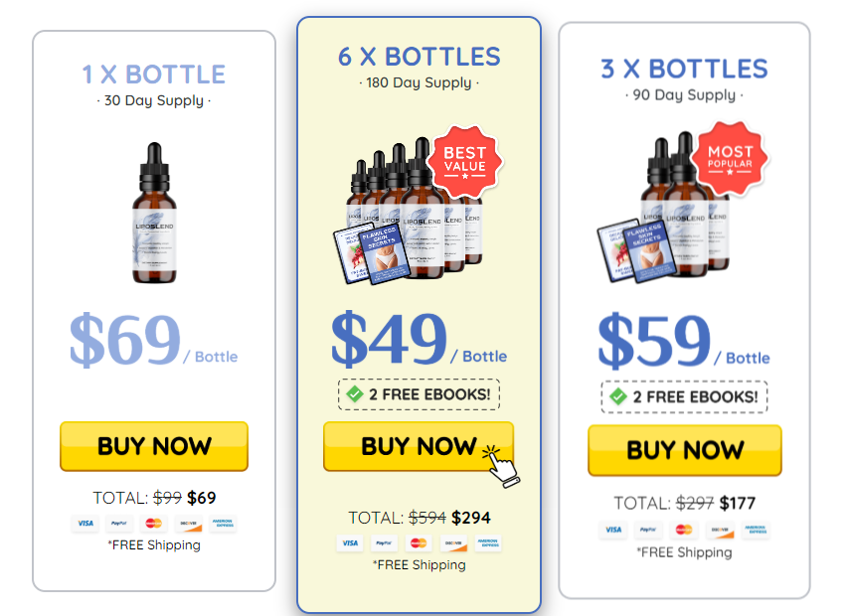The height and width of the screenshot is (616, 848).
Task: Click Buy Now for the 3 bottles package
Action: (685, 450)
